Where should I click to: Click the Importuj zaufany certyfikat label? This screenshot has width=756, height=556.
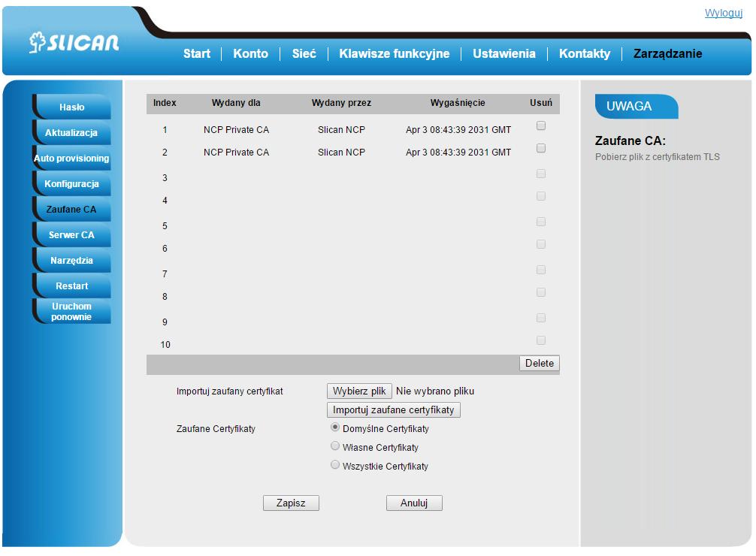[229, 391]
